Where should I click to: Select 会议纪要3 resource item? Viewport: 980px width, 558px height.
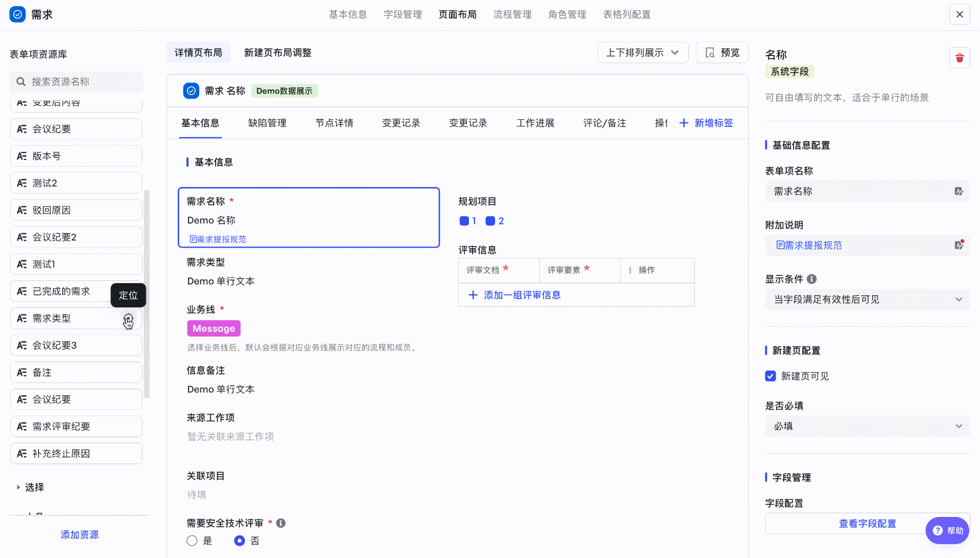[77, 345]
